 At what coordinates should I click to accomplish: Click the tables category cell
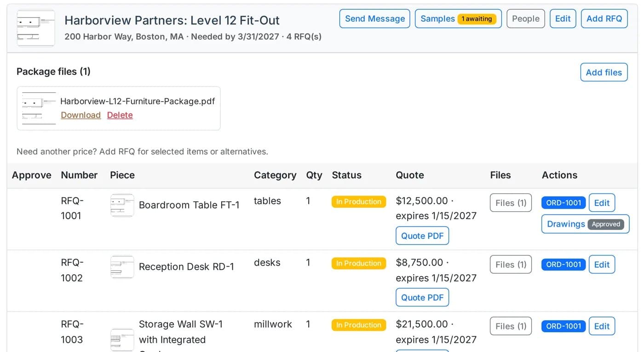(x=267, y=201)
